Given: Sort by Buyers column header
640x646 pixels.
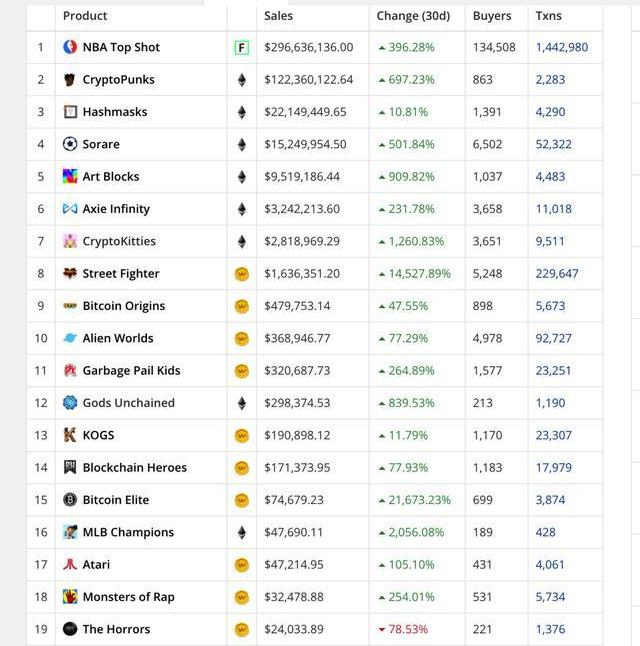Looking at the screenshot, I should click(492, 16).
